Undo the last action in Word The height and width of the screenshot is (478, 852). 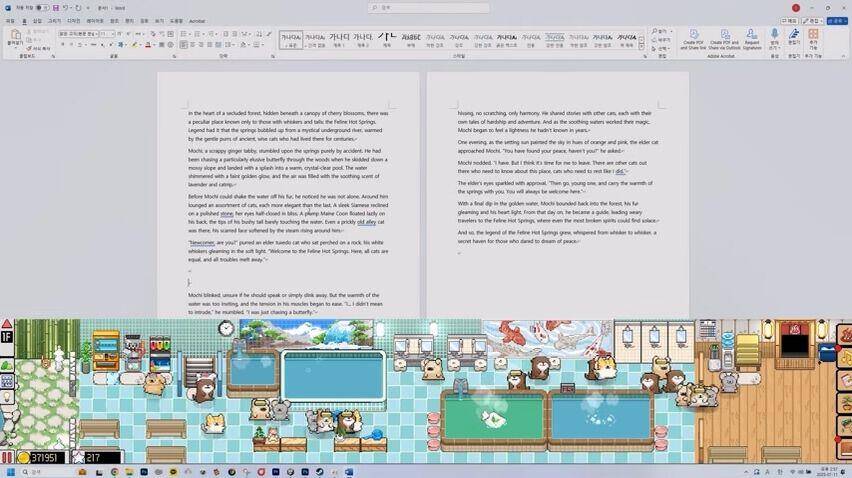(65, 8)
